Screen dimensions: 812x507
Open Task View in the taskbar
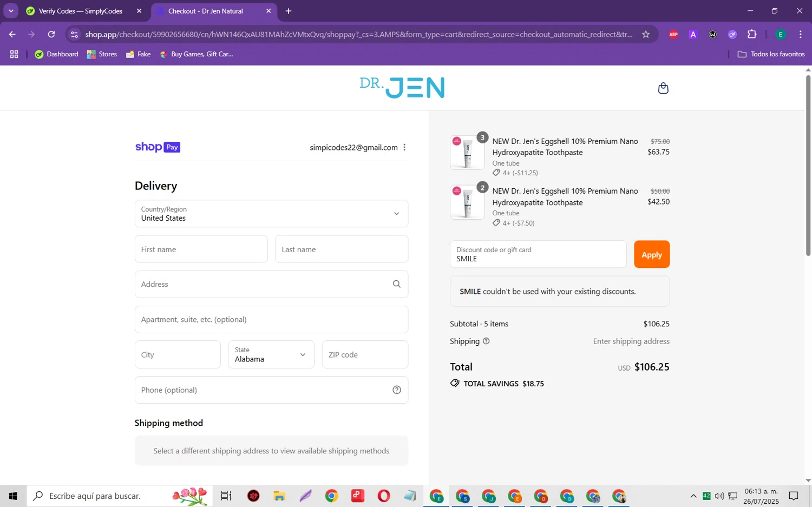point(226,496)
